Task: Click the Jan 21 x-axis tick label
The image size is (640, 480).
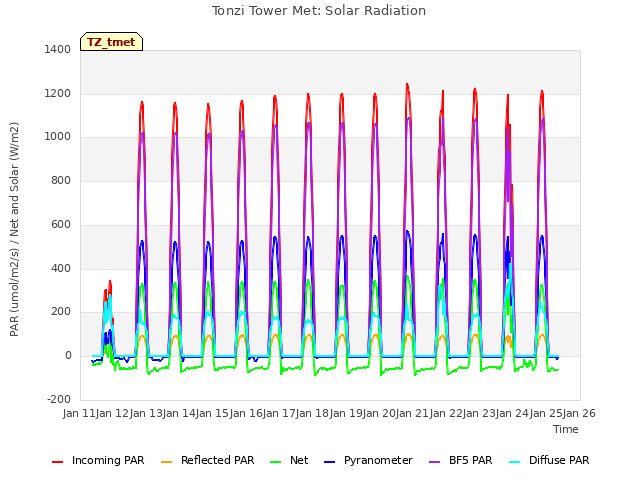Action: tap(413, 413)
